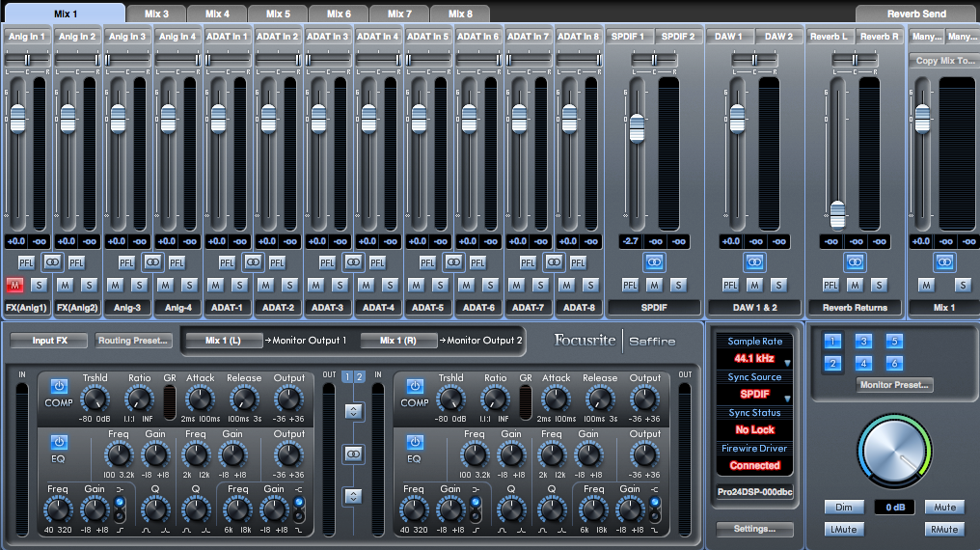Solo the Anlg-3 channel
Viewport: 980px width, 550px height.
tap(139, 285)
